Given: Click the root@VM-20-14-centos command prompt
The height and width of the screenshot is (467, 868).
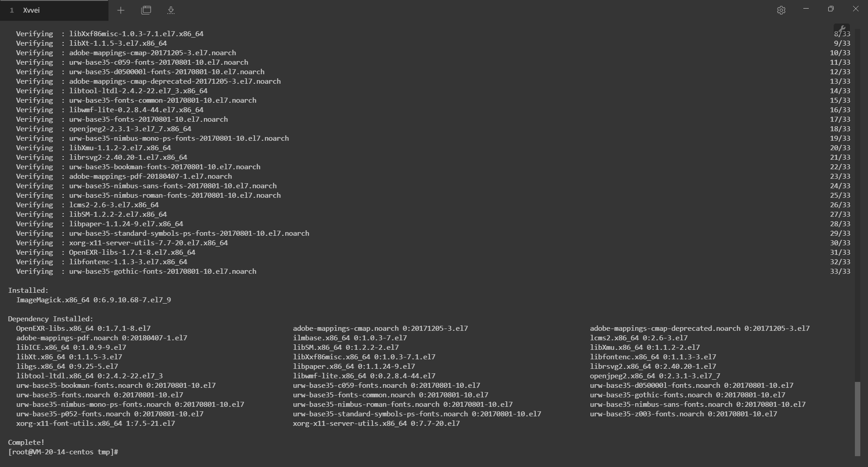Looking at the screenshot, I should pos(63,452).
